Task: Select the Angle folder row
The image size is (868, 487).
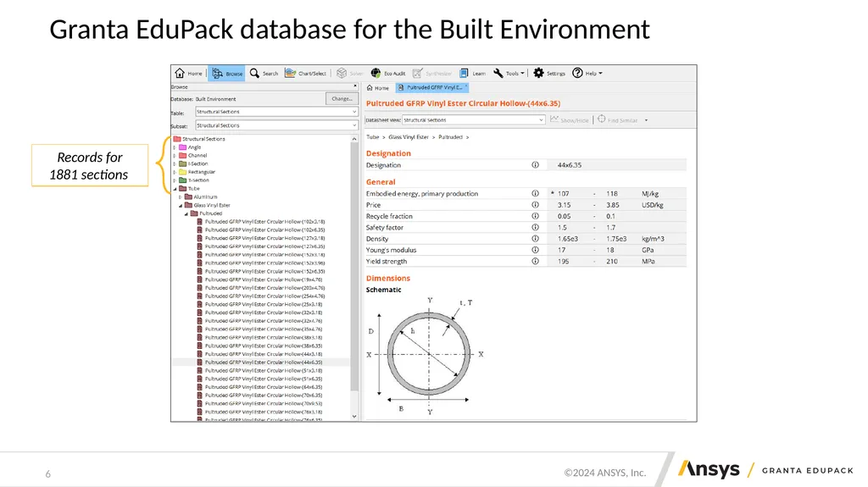Action: 191,147
